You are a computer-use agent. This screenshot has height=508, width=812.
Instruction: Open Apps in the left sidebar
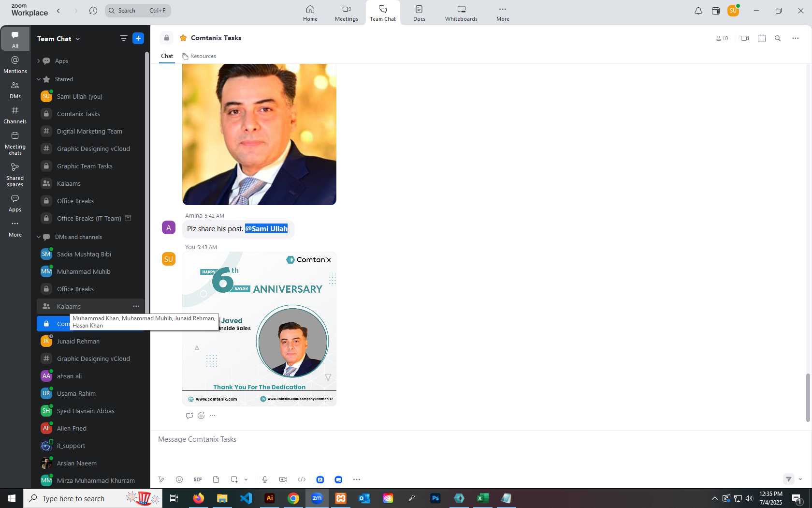point(15,203)
